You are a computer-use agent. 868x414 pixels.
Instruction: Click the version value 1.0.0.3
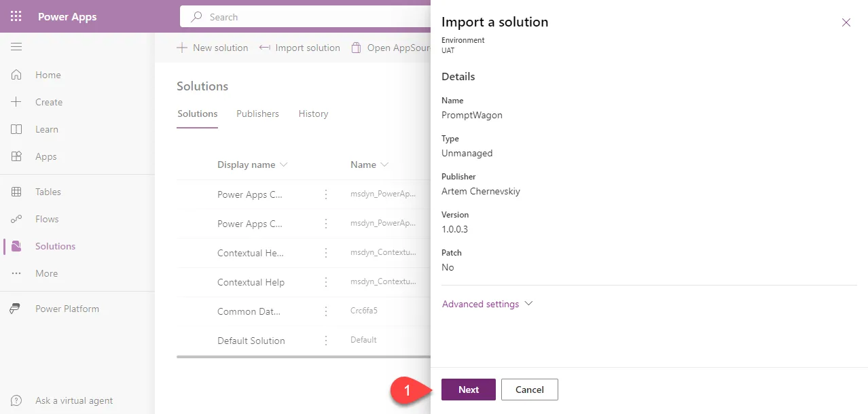point(455,229)
